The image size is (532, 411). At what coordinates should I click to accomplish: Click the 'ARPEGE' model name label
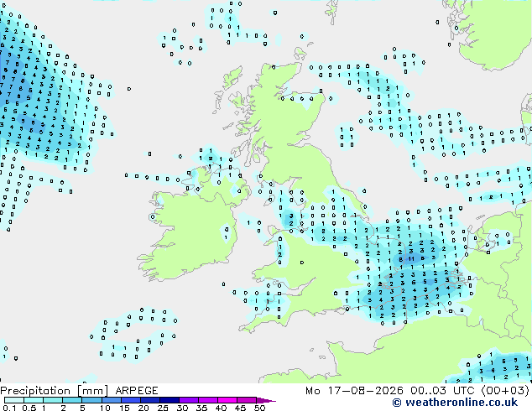137,391
